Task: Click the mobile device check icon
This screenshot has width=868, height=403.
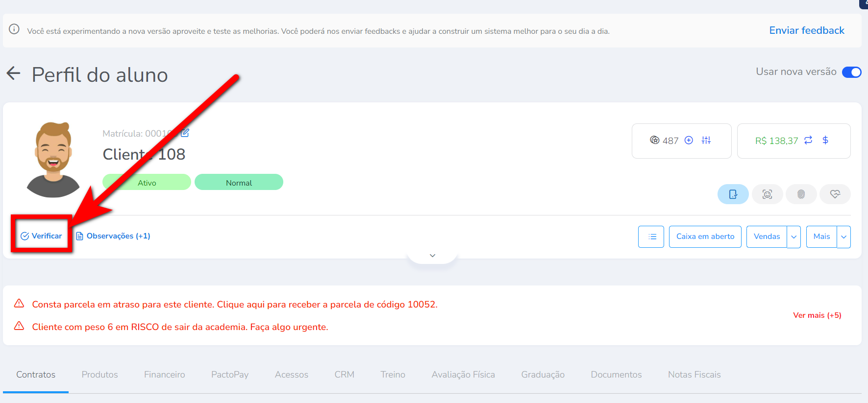Action: 733,194
